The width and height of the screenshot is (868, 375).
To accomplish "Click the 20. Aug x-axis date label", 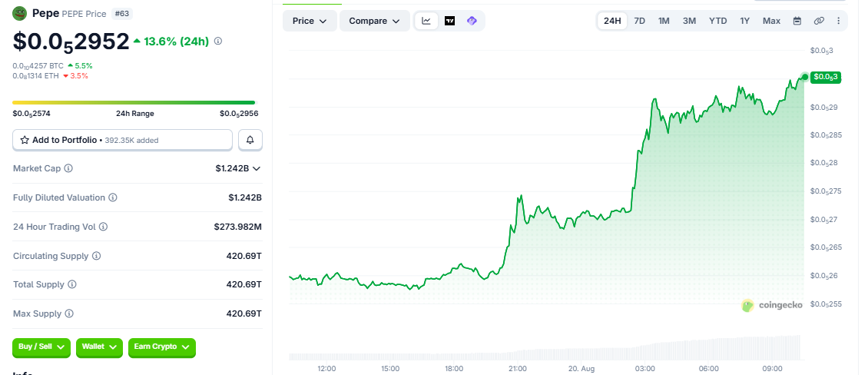I will tap(580, 368).
